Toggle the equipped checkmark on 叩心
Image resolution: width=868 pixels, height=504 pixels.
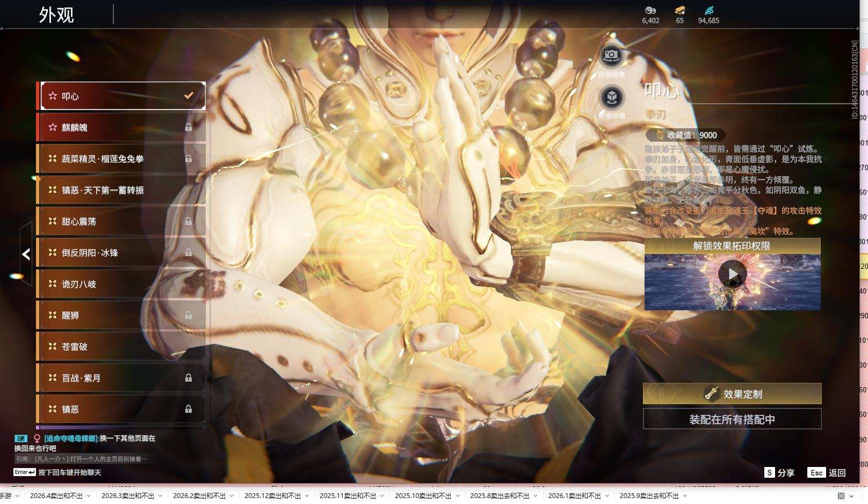pyautogui.click(x=189, y=96)
